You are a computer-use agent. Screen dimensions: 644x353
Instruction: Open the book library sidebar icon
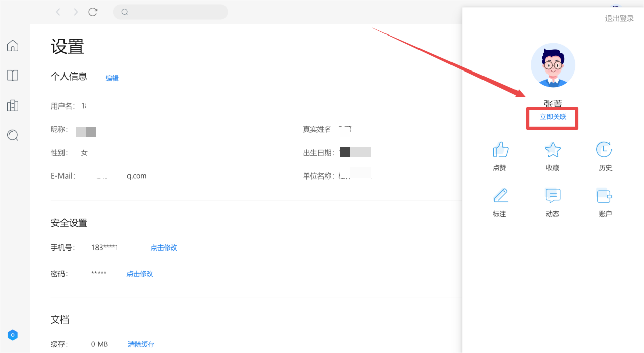pos(13,76)
